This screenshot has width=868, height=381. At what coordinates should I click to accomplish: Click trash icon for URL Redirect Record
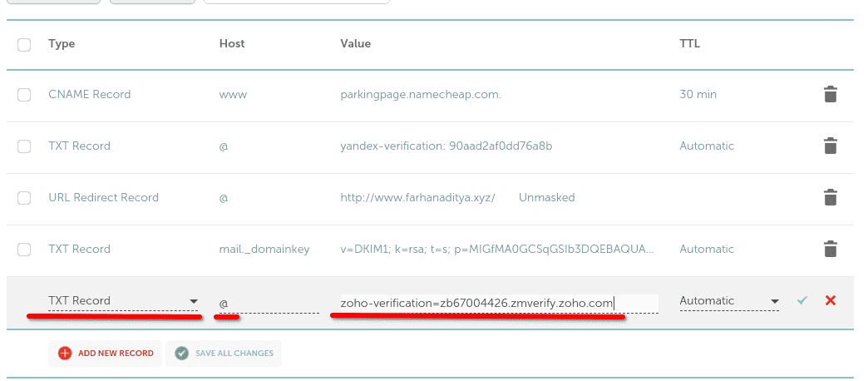tap(830, 198)
